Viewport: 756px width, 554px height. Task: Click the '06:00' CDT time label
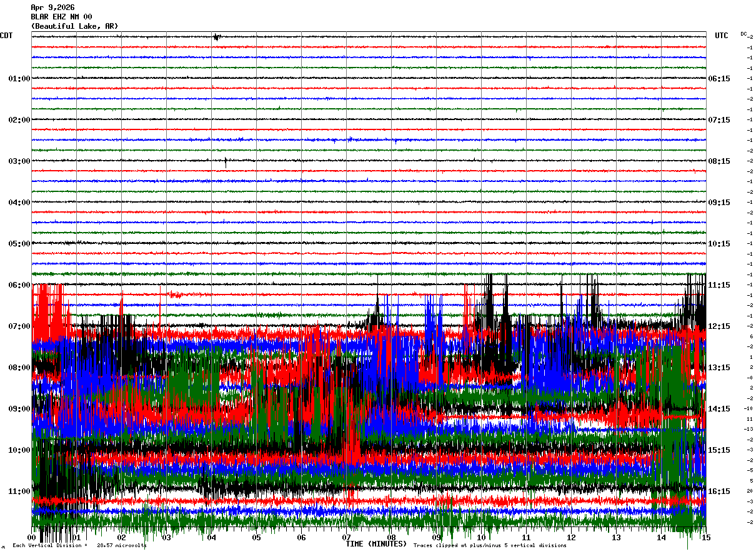pyautogui.click(x=19, y=285)
